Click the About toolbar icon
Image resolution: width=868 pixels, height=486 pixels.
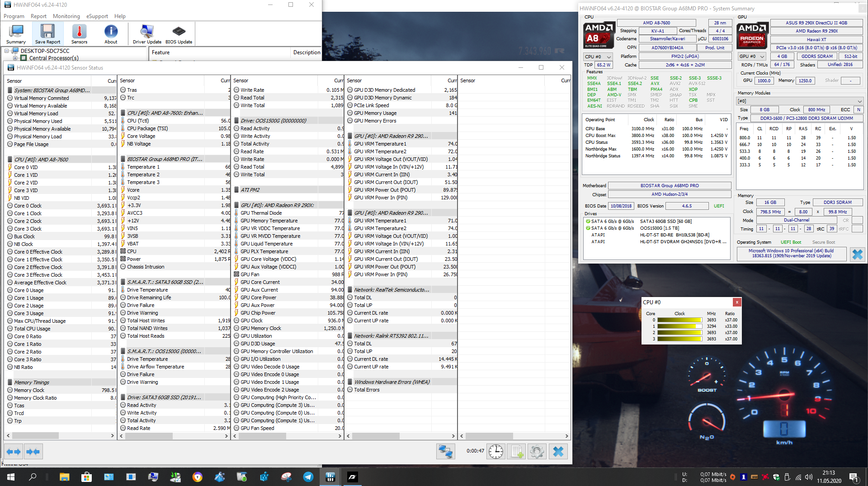coord(111,34)
